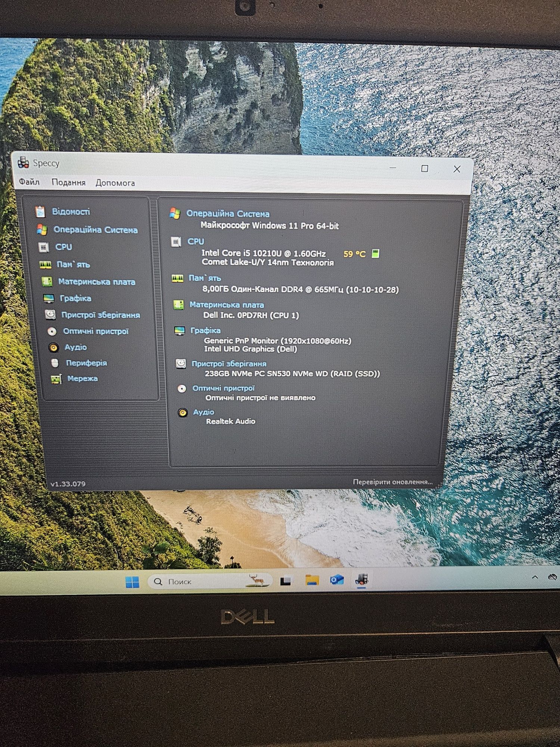Click the hard drive icon in summary panel
Screen dimensions: 560x747
coord(181,363)
